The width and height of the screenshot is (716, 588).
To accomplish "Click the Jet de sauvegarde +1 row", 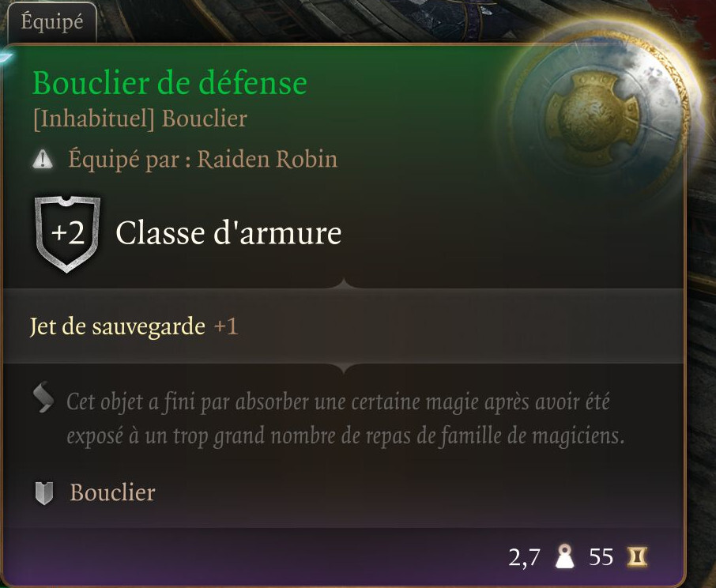I will coord(344,326).
